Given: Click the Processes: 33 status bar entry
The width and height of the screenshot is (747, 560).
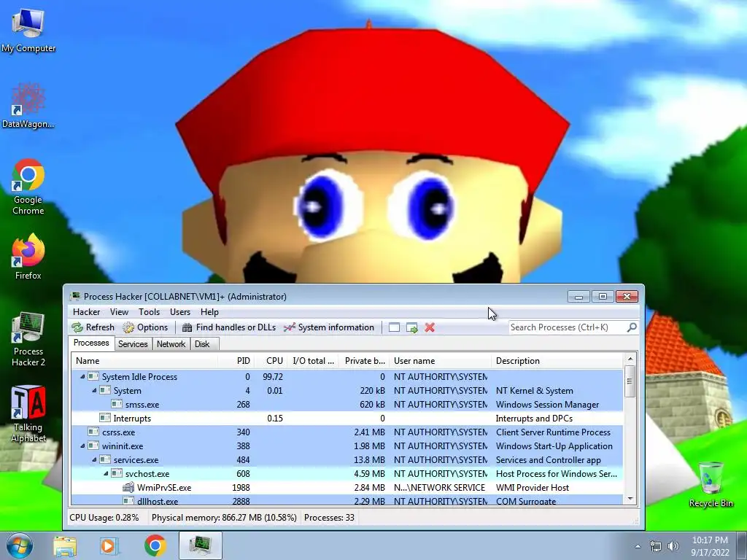Looking at the screenshot, I should [x=329, y=518].
